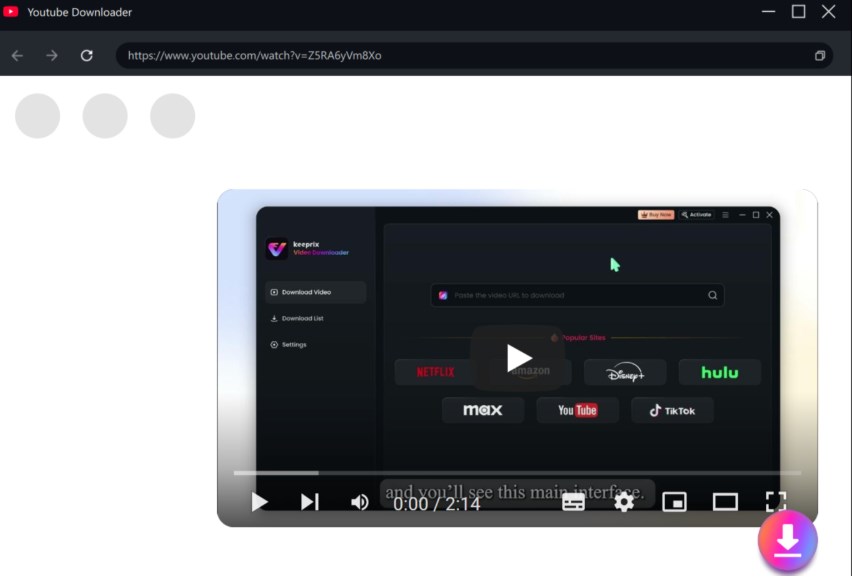Click the YouTube tile in the video
This screenshot has width=852, height=580.
577,410
